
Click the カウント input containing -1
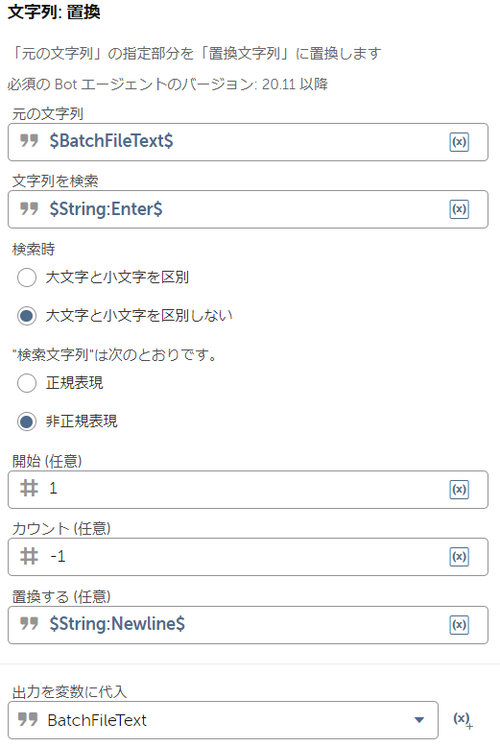tap(248, 556)
